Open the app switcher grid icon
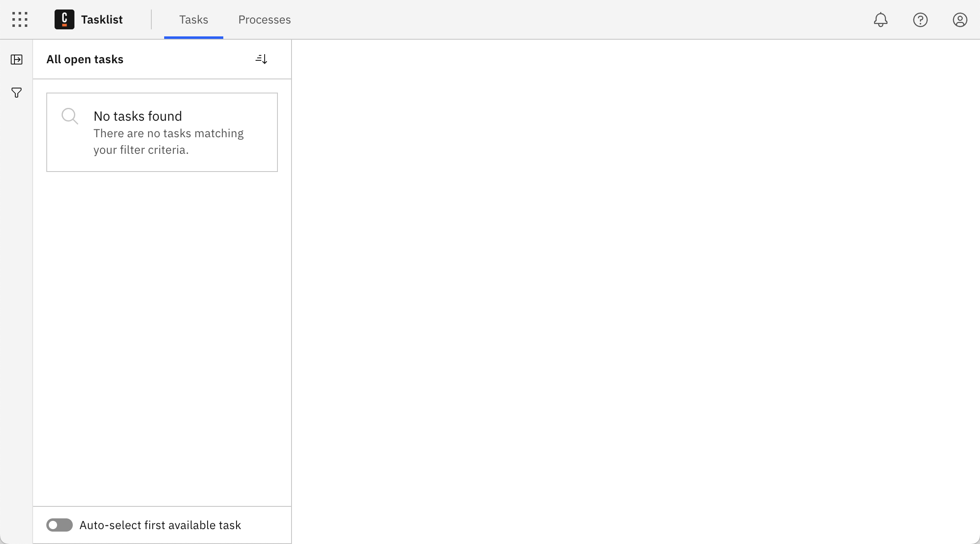This screenshot has height=544, width=980. (19, 19)
